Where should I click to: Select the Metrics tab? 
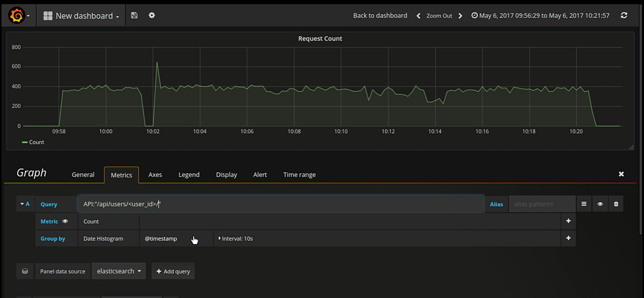coord(121,175)
